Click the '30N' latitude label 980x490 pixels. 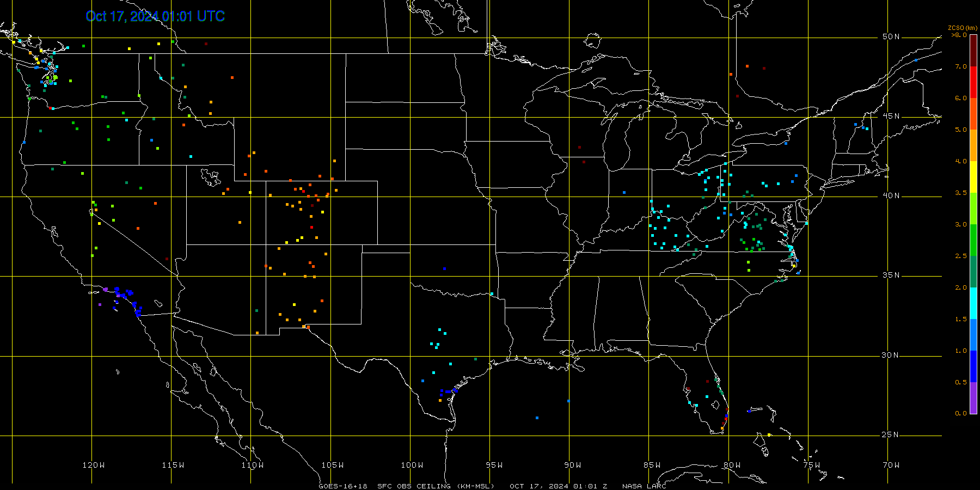coord(891,356)
